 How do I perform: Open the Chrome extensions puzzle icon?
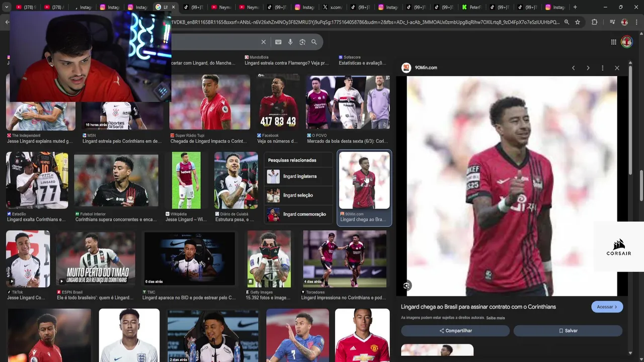595,22
